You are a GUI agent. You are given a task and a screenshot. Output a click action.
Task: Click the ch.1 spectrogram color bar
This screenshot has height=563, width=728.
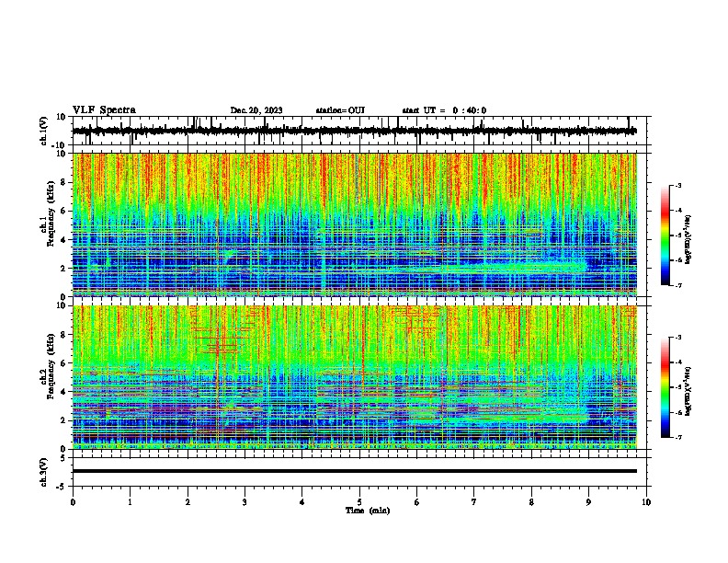tap(665, 236)
